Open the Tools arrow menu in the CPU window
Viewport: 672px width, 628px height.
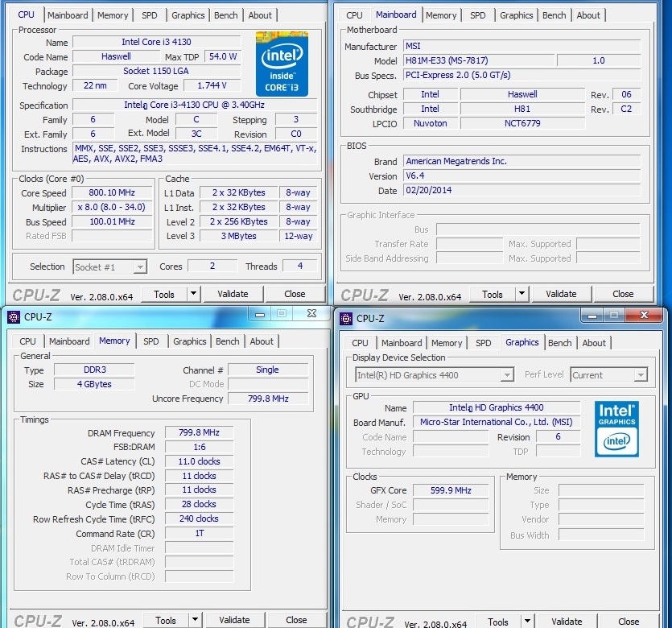pos(193,294)
